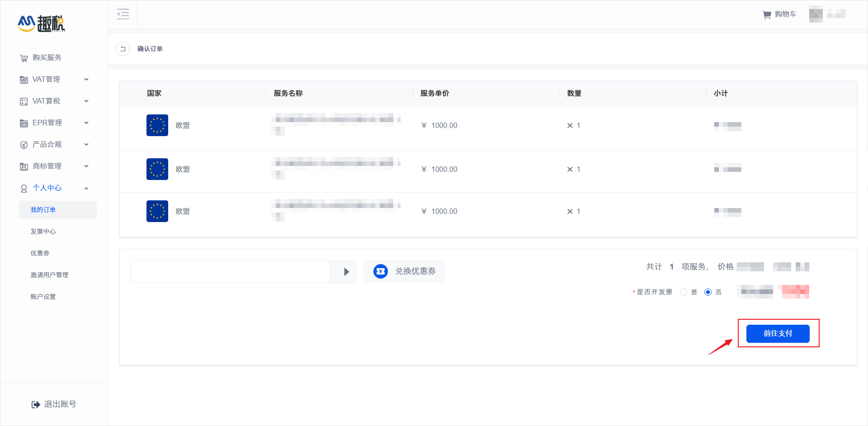Click the 确认订单 order icon in page header

[123, 48]
